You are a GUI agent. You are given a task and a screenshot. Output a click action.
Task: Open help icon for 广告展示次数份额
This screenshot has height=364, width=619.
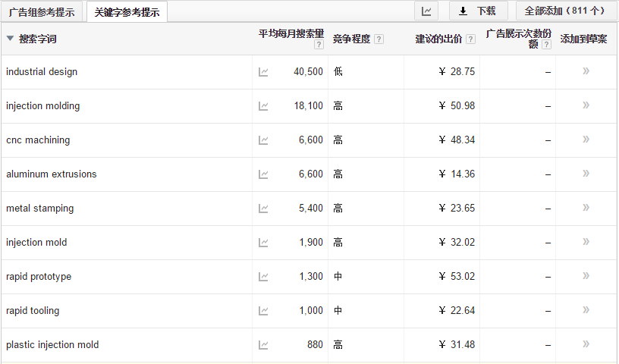pyautogui.click(x=546, y=44)
